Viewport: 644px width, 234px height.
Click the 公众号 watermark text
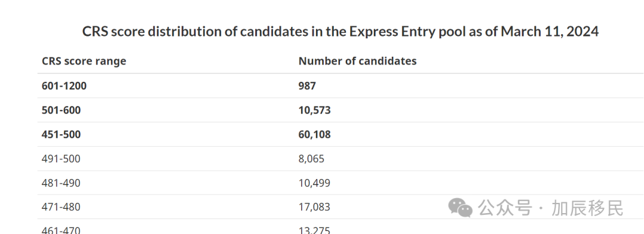pyautogui.click(x=505, y=208)
